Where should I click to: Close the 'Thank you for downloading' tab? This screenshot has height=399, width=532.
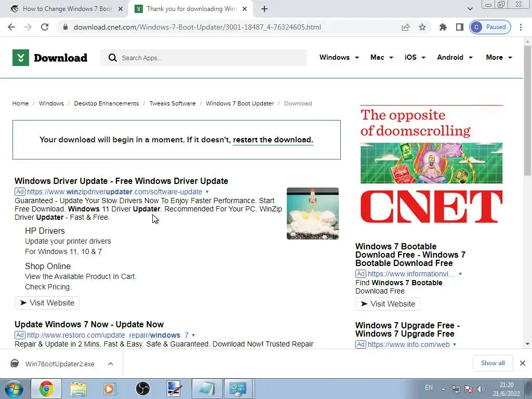[x=245, y=9]
